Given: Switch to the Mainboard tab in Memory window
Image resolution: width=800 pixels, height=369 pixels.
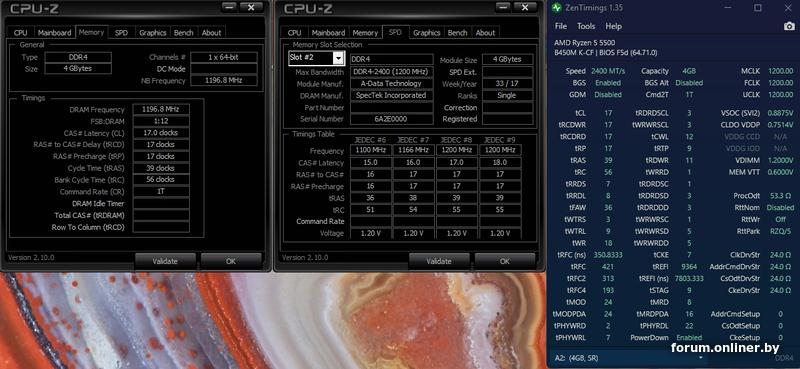Looking at the screenshot, I should click(54, 33).
